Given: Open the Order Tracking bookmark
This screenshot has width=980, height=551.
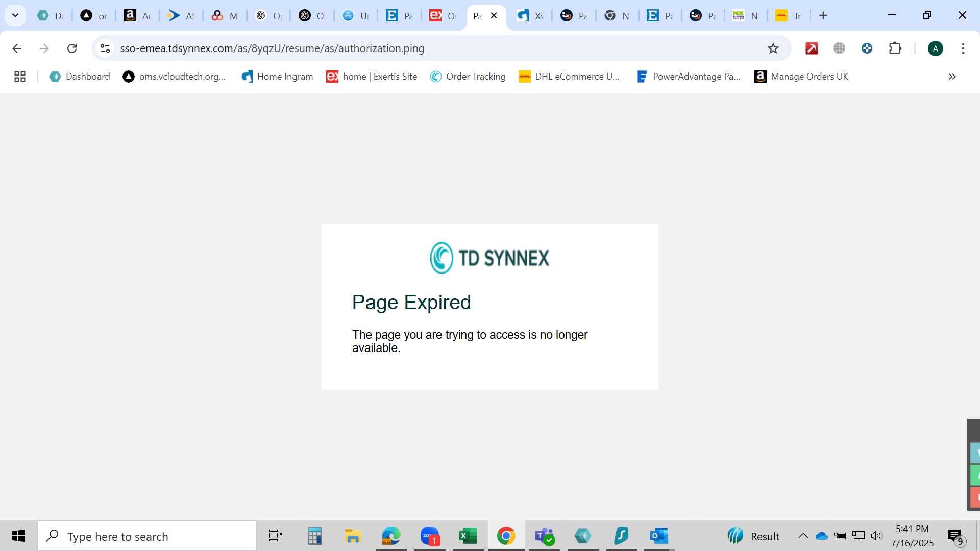Looking at the screenshot, I should click(x=468, y=77).
